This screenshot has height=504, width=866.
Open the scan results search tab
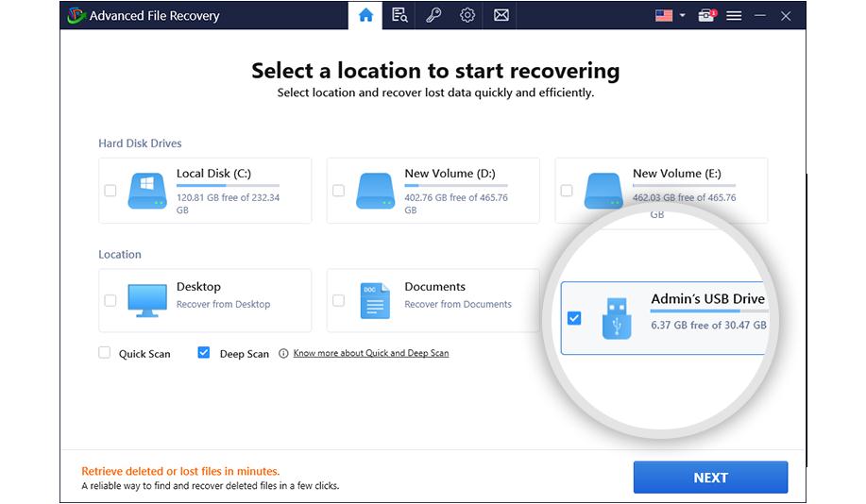pyautogui.click(x=399, y=15)
